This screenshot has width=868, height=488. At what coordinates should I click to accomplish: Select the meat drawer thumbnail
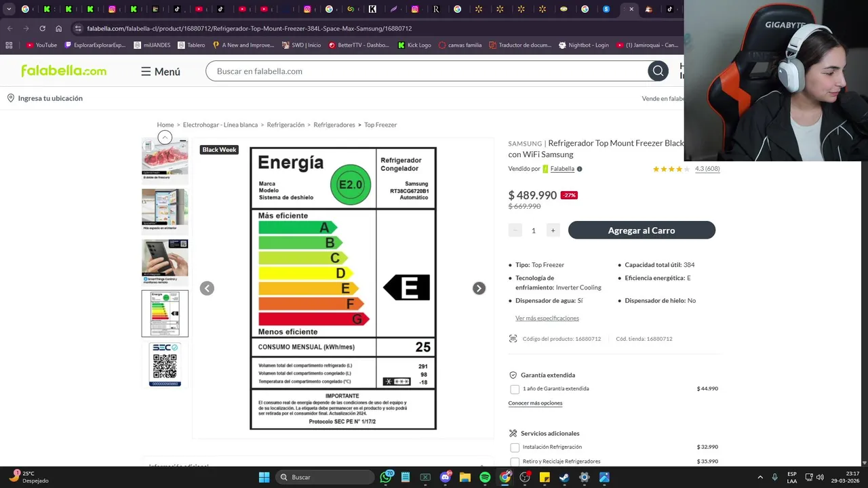pyautogui.click(x=165, y=161)
